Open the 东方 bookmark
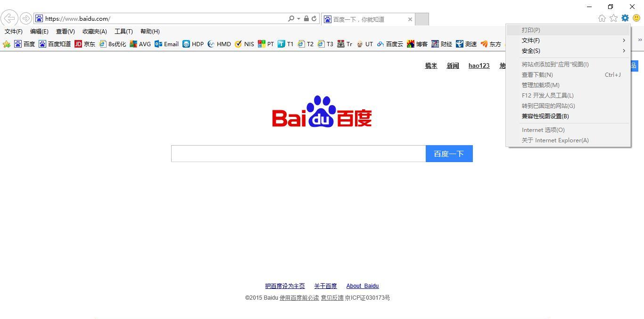 pyautogui.click(x=491, y=44)
